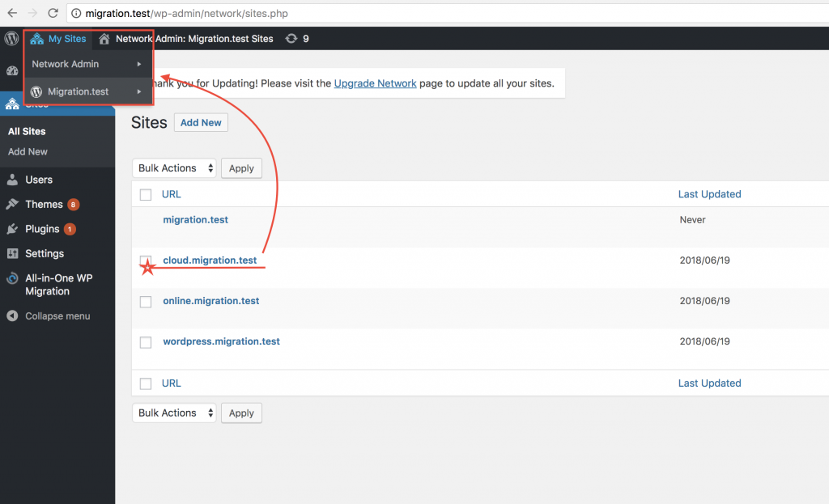
Task: Click the Users icon in sidebar
Action: 12,180
